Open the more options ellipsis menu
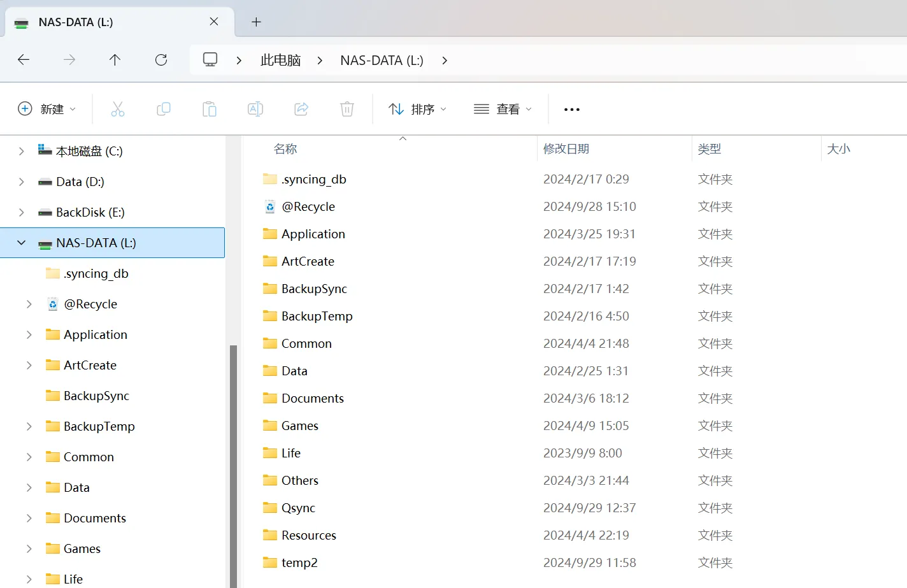 coord(571,110)
